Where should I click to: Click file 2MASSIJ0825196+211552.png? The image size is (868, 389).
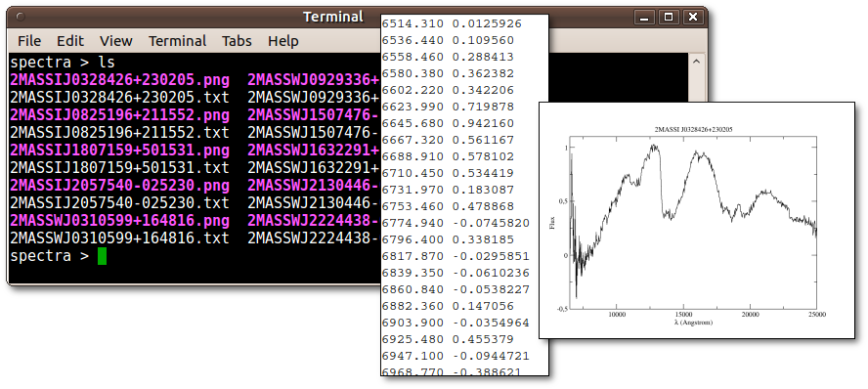click(119, 115)
